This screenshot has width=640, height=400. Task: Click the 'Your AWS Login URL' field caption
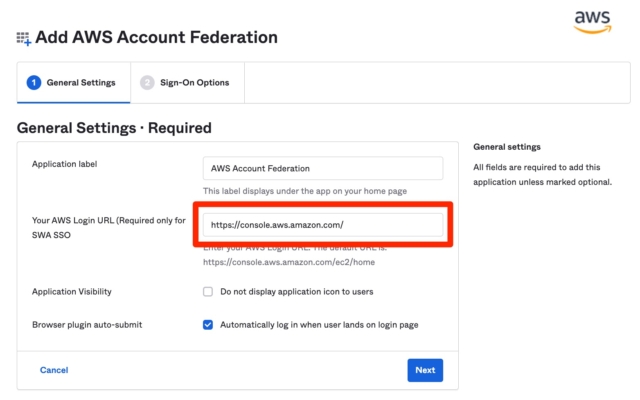tap(109, 227)
